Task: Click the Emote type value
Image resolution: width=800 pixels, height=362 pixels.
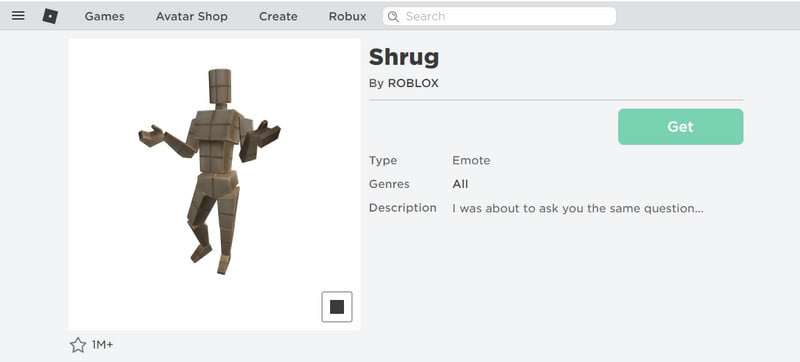Action: (471, 161)
